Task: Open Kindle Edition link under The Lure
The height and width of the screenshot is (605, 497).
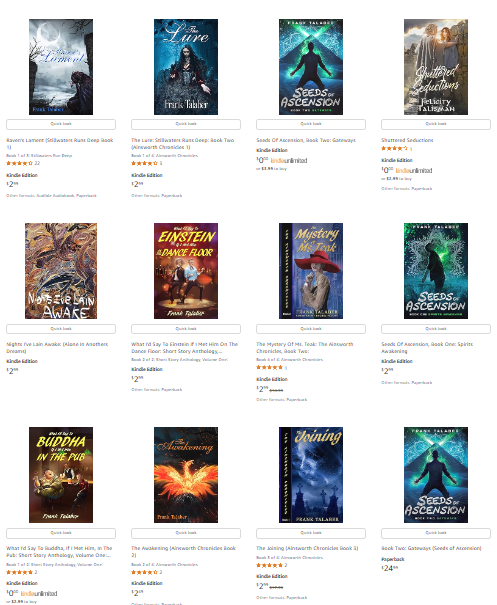Action: coord(147,175)
